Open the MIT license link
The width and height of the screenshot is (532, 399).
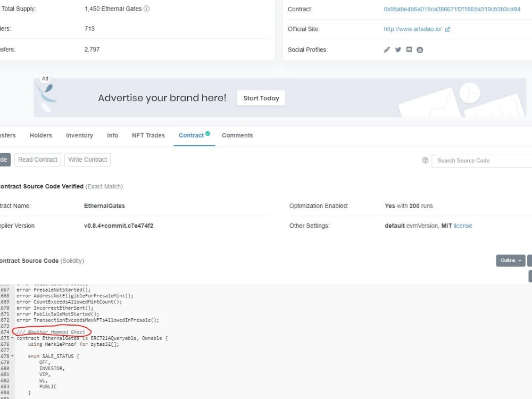[x=462, y=226]
